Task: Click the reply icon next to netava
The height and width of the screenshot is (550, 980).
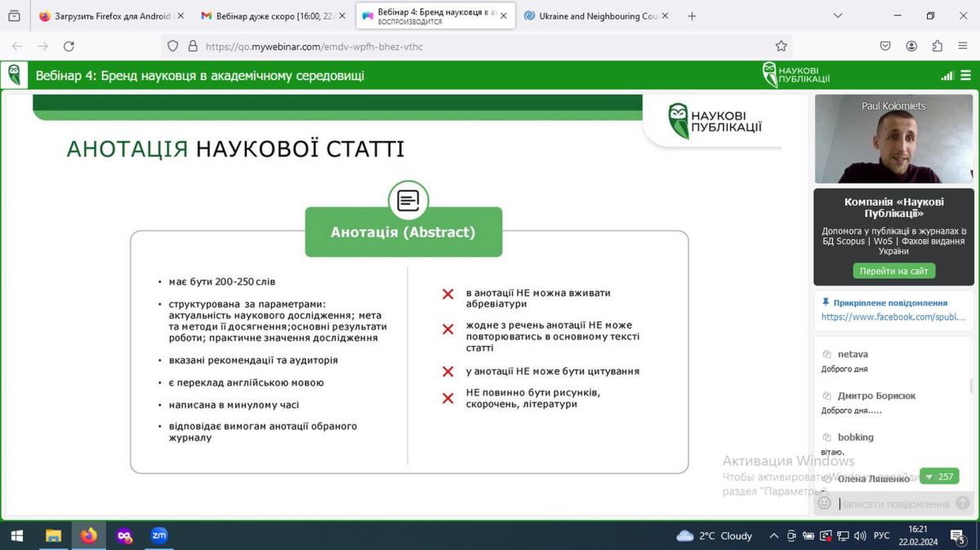Action: [x=826, y=354]
